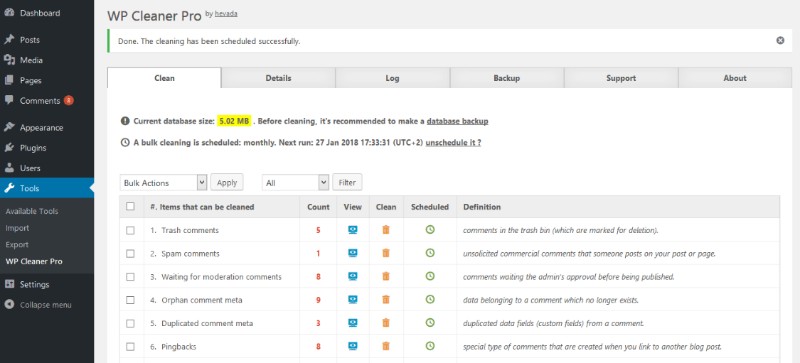Click scheduled clock for Orphan comment meta
Image resolution: width=800 pixels, height=363 pixels.
coord(430,300)
